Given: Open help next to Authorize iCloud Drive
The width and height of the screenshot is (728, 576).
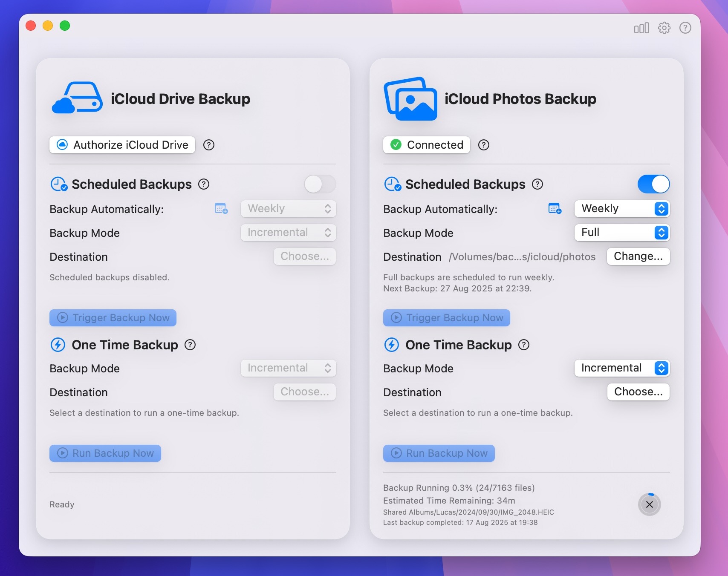Looking at the screenshot, I should 209,145.
